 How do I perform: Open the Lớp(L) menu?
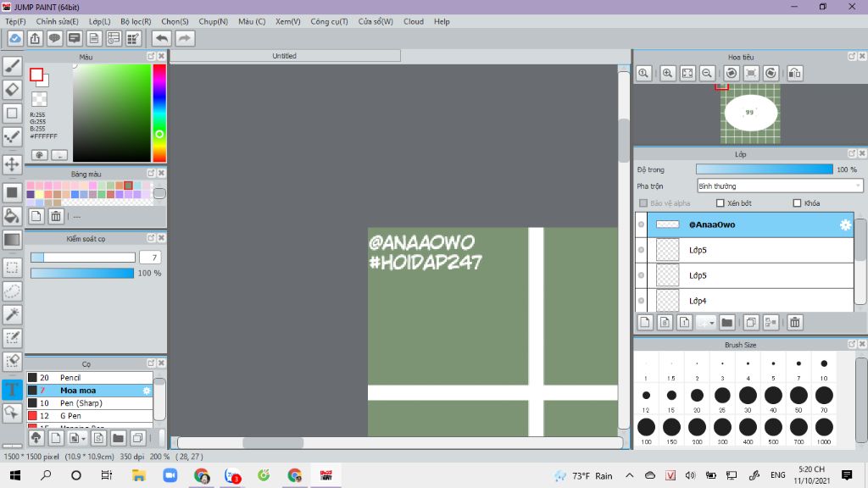point(100,21)
